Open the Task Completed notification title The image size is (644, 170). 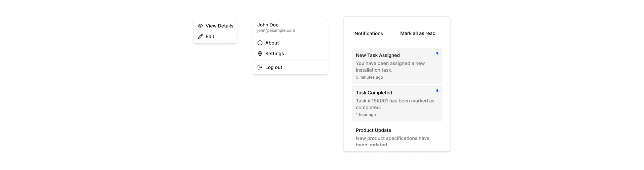point(374,93)
